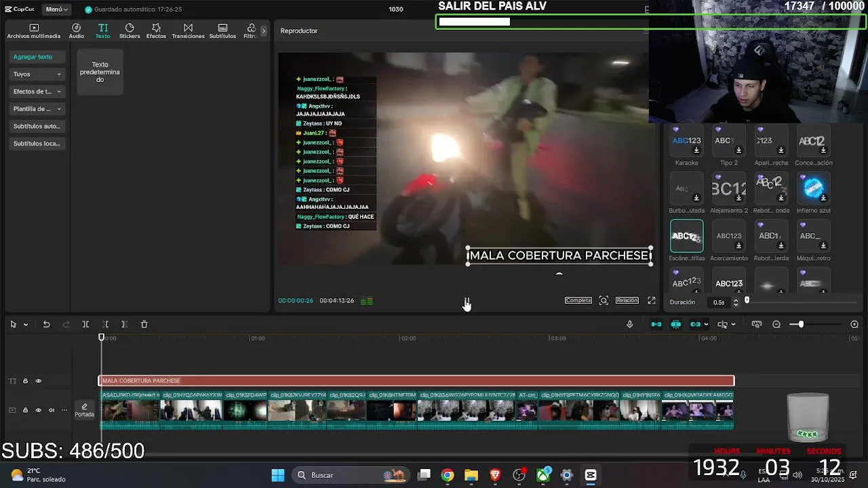Toggle main track magnet
The height and width of the screenshot is (488, 868).
click(x=656, y=325)
